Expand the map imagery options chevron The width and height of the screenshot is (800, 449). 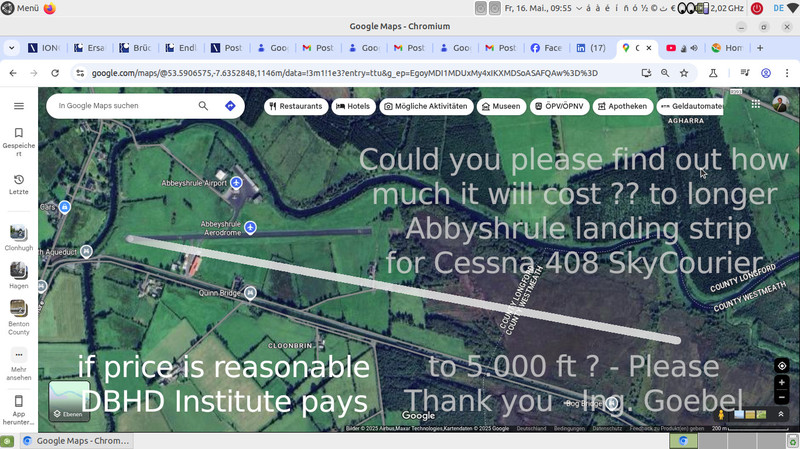click(x=783, y=414)
